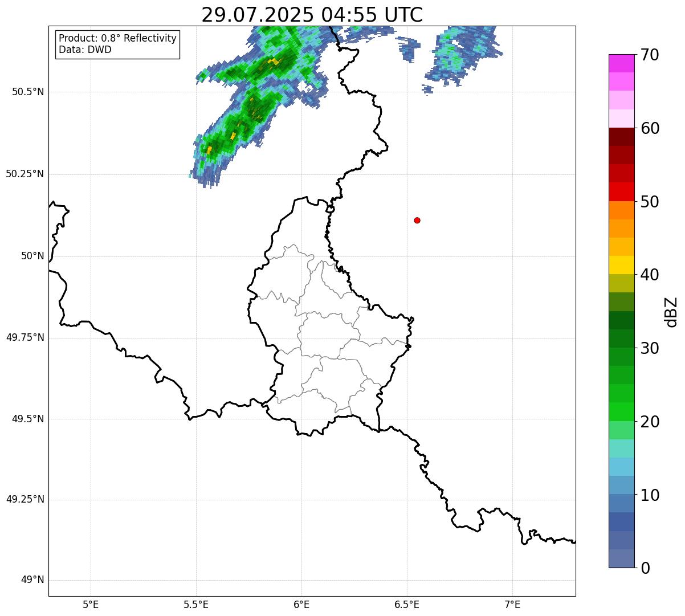Click the 50.5°N latitude label
Image resolution: width=685 pixels, height=616 pixels.
[28, 92]
